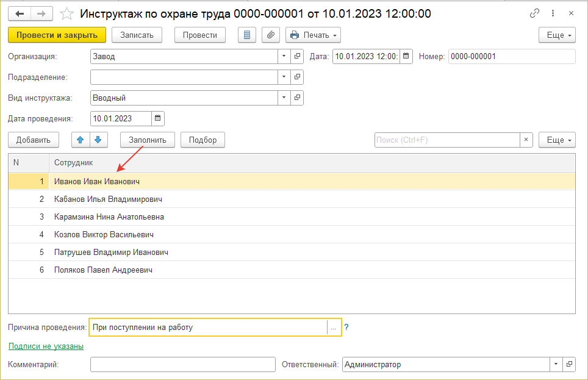Viewport: 588px width, 380px height.
Task: Click Добавить to add an employee
Action: coord(34,140)
